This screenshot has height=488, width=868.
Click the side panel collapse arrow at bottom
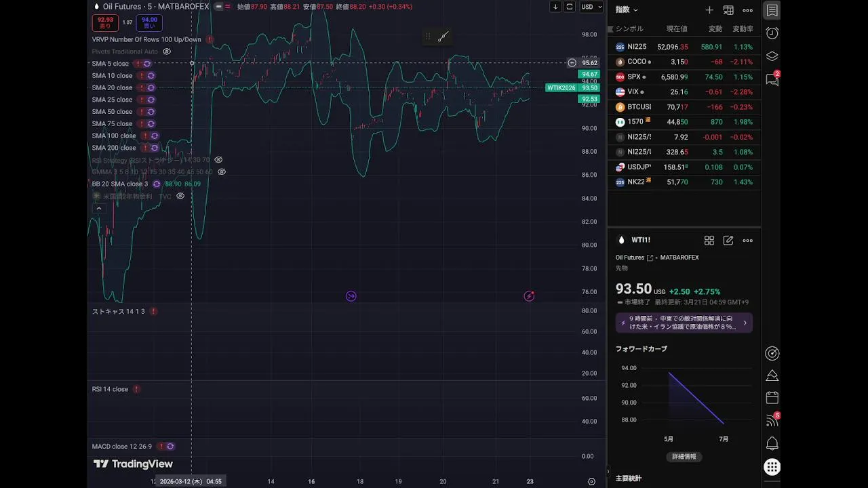point(608,470)
